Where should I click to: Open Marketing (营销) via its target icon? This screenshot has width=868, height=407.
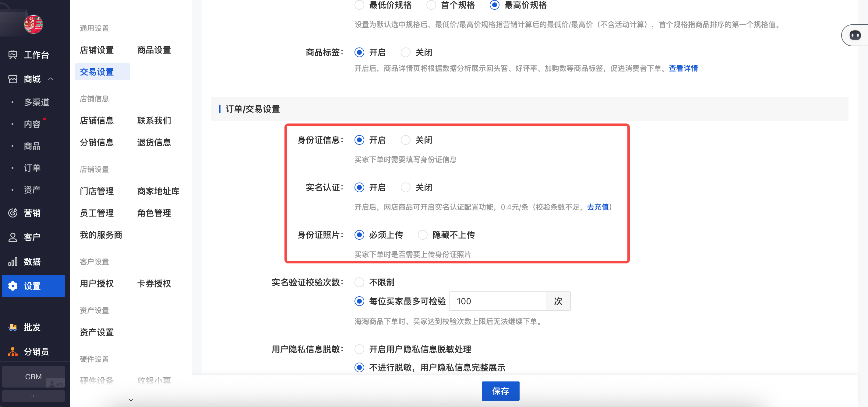[x=12, y=213]
